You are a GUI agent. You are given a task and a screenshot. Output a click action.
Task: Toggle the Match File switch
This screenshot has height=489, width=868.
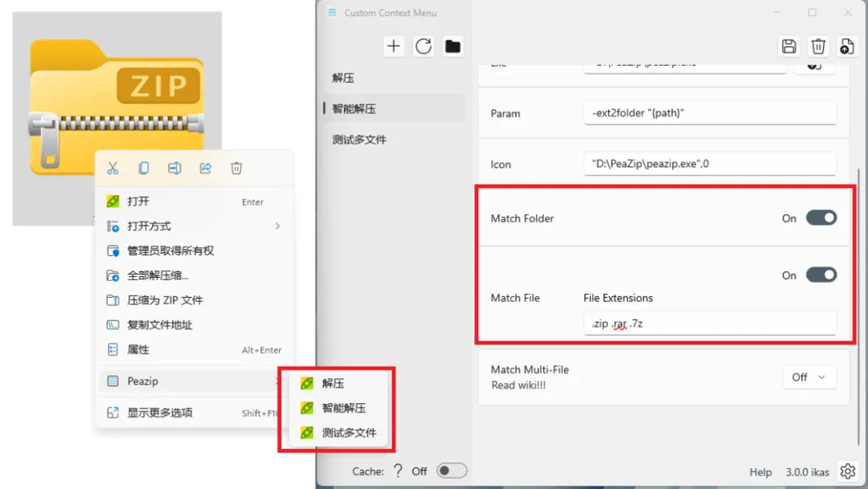[821, 275]
